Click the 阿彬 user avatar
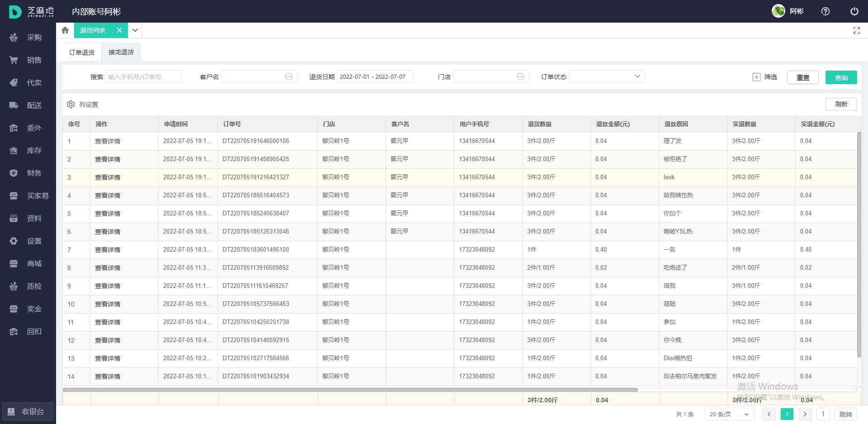Image resolution: width=868 pixels, height=424 pixels. coord(778,11)
